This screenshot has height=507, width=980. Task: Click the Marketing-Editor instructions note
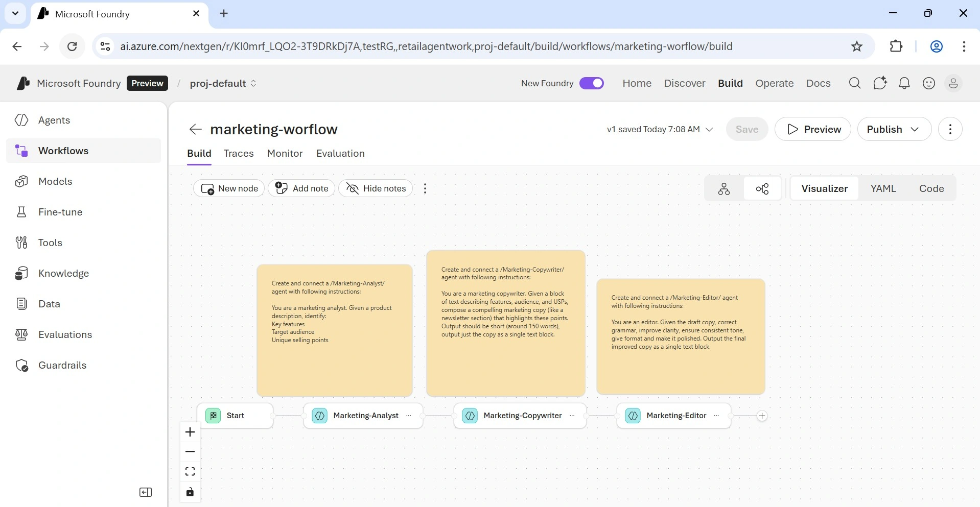pyautogui.click(x=681, y=336)
